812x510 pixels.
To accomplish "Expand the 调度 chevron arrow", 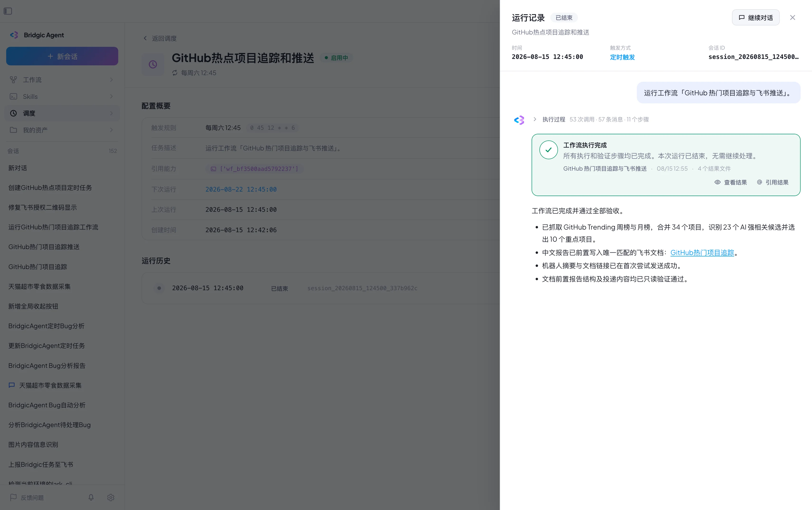I will 111,113.
